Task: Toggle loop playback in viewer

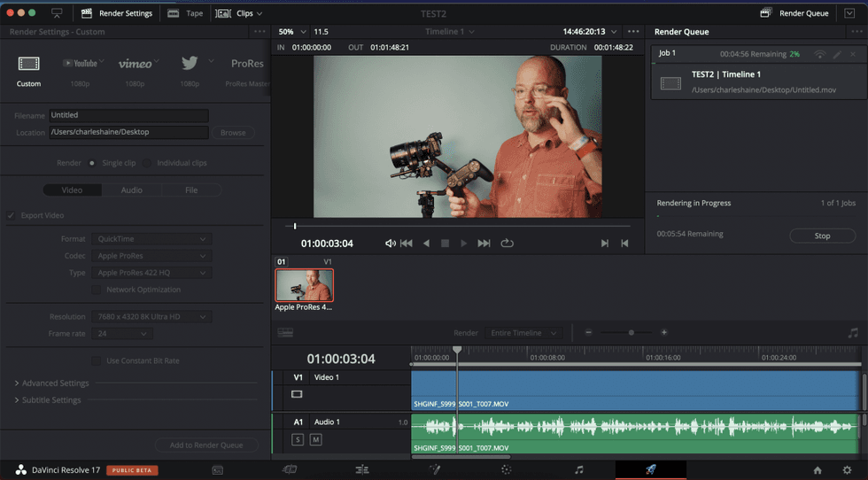Action: point(507,243)
